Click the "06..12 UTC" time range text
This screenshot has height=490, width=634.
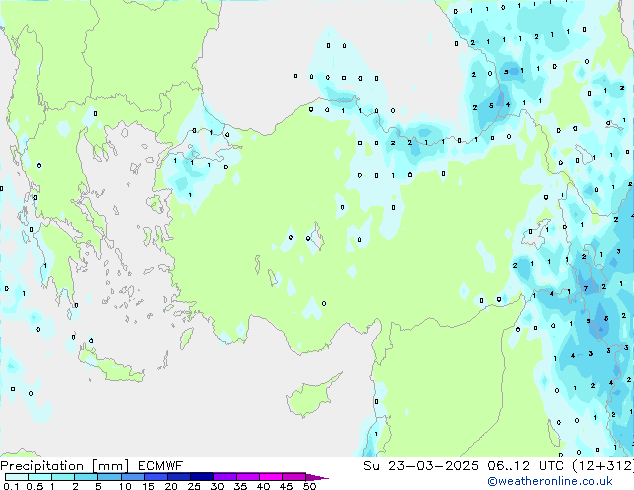pyautogui.click(x=525, y=466)
